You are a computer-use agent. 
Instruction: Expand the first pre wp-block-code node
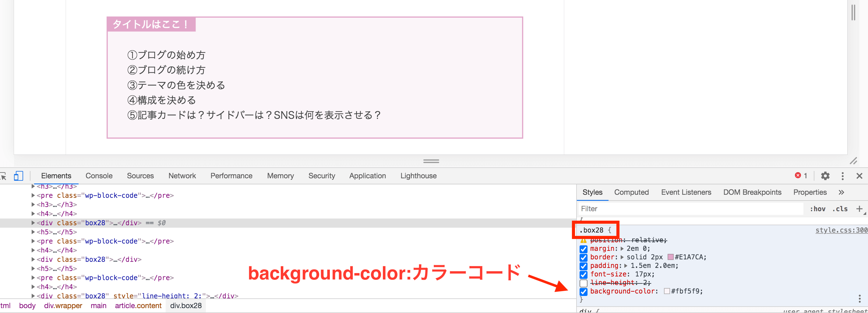33,195
